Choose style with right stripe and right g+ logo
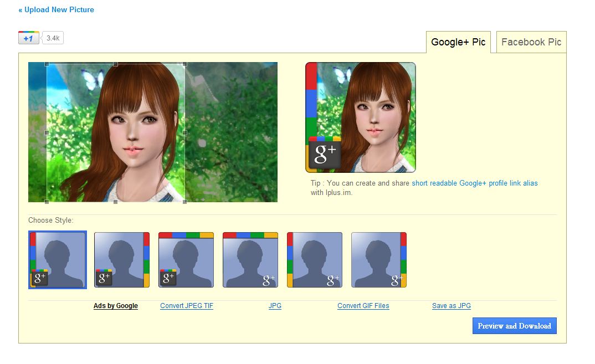The image size is (595, 364). click(379, 260)
